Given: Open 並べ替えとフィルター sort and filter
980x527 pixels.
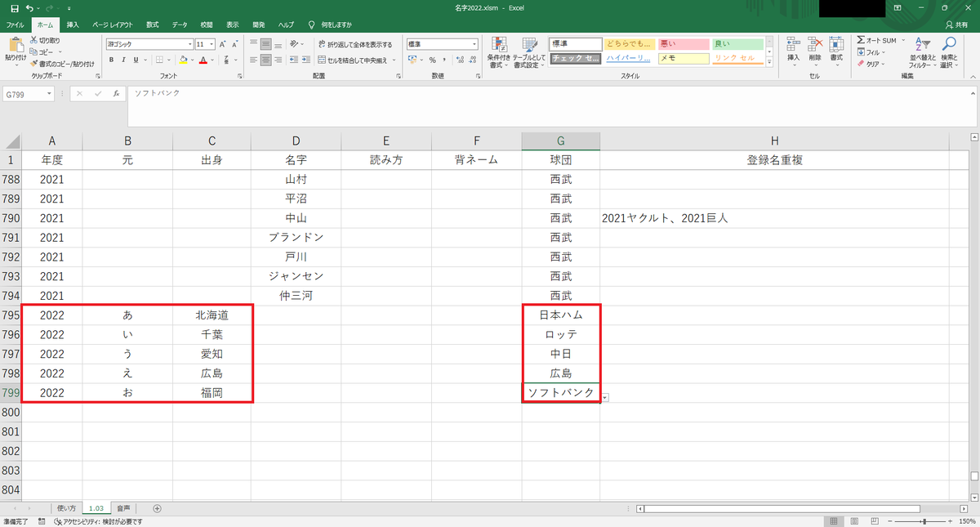Looking at the screenshot, I should point(923,52).
